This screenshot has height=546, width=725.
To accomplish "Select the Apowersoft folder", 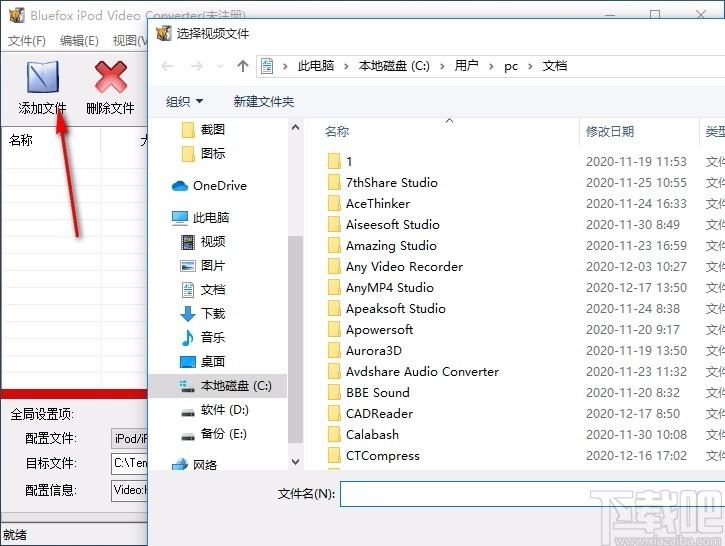I will pyautogui.click(x=370, y=330).
